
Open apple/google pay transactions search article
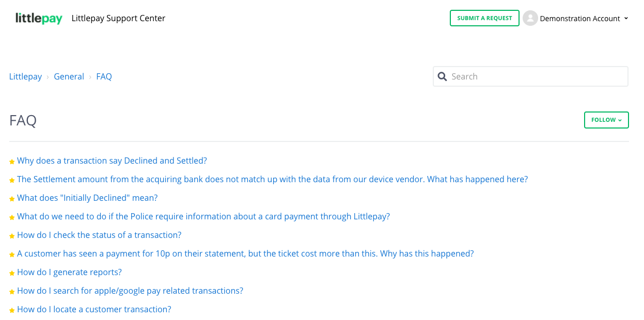pos(130,291)
